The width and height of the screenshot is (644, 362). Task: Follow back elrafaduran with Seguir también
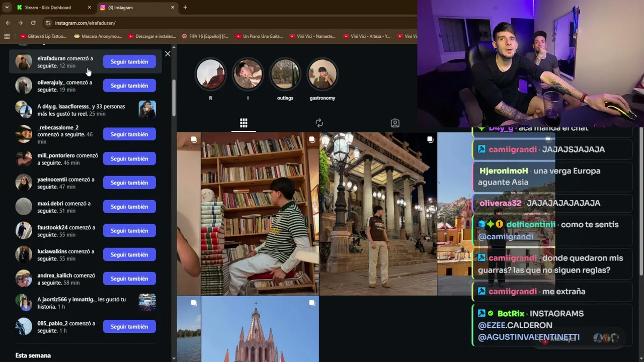click(129, 61)
